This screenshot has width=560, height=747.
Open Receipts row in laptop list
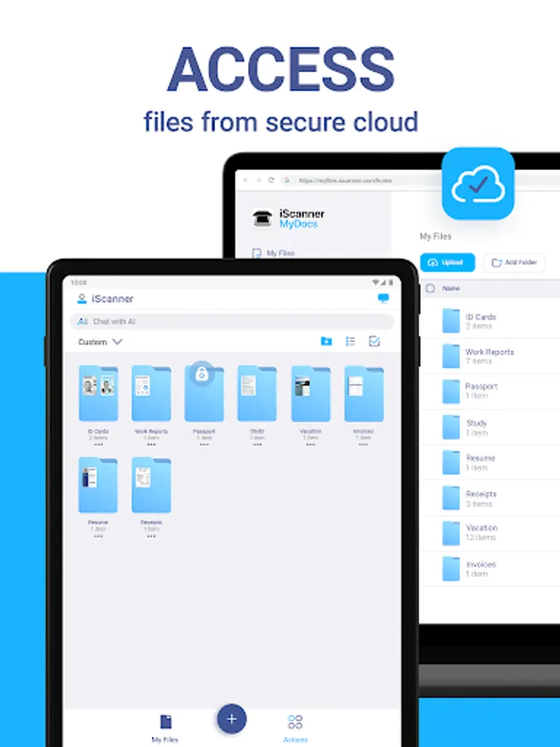pos(490,498)
